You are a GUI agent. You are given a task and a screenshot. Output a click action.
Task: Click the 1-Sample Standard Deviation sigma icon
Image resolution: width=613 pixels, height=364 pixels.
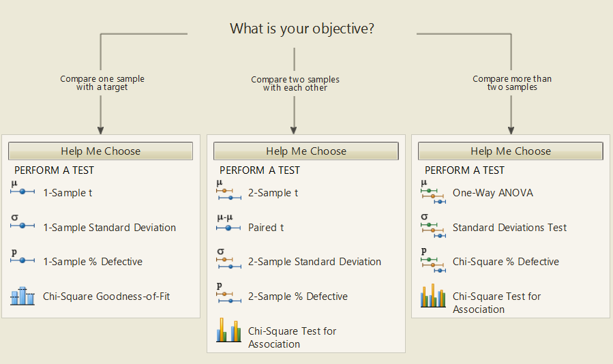pos(22,224)
